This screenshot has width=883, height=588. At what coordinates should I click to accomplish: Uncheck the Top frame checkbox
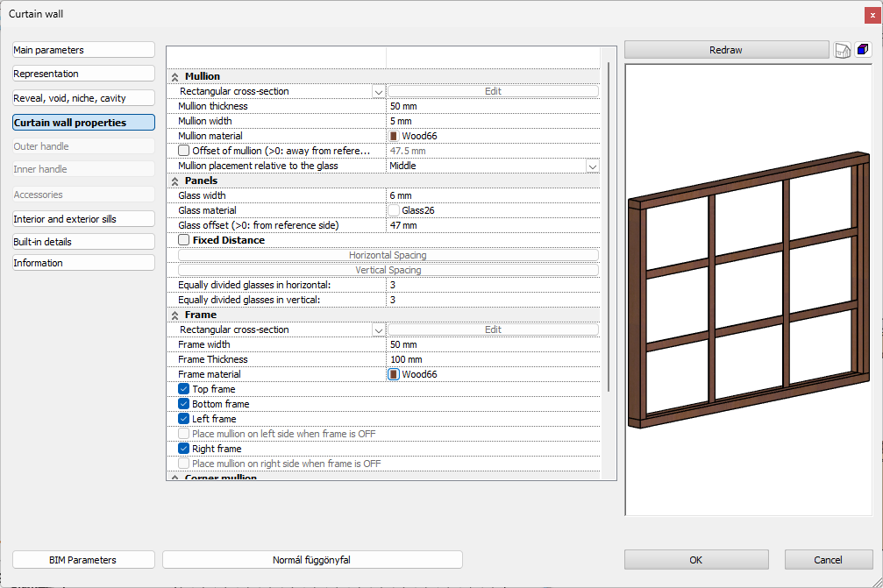pyautogui.click(x=183, y=389)
